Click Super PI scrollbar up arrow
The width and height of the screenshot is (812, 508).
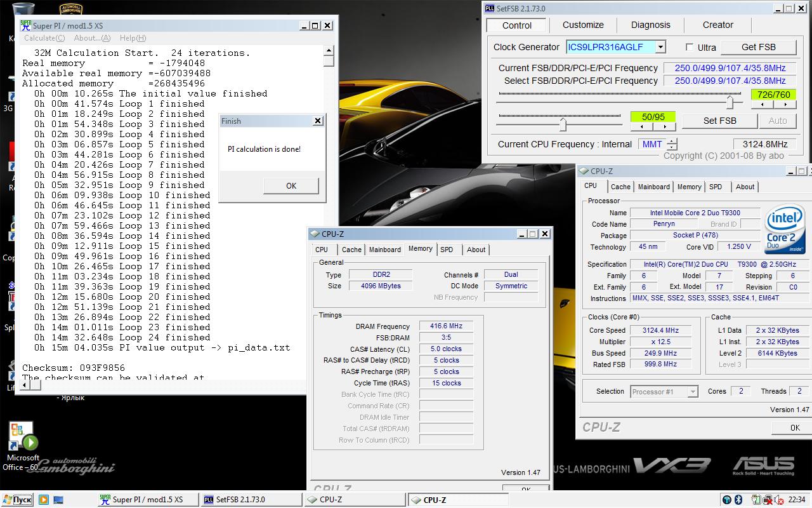[329, 50]
